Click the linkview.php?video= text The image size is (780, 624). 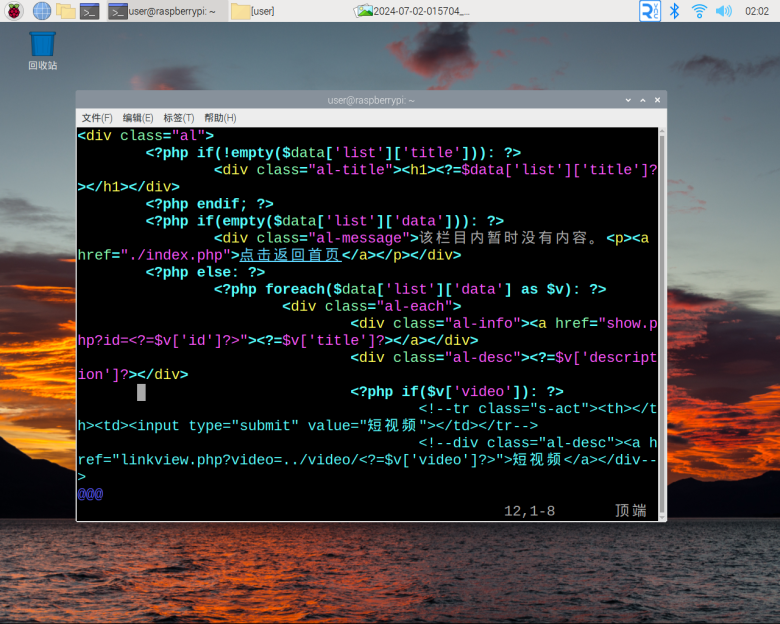point(203,459)
